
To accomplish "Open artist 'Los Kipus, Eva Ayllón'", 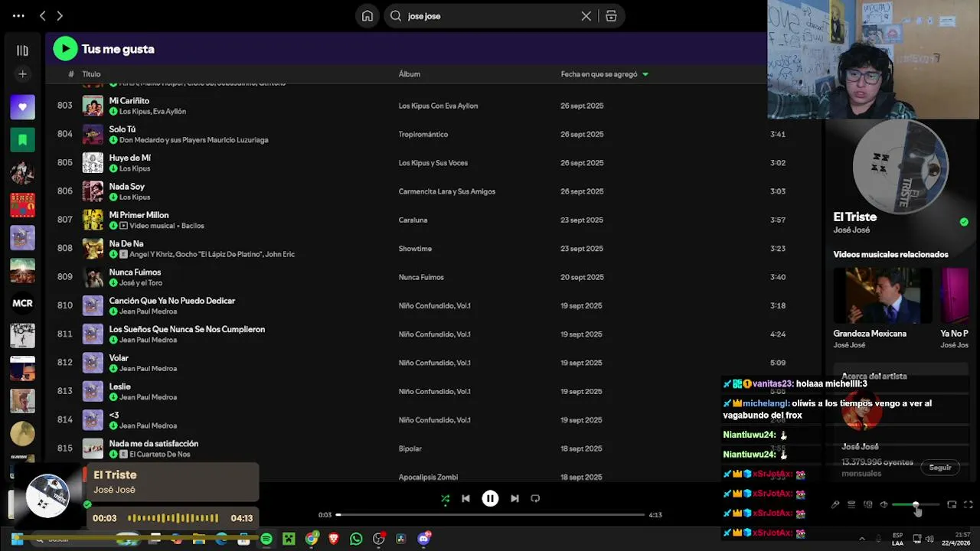I will tap(152, 112).
